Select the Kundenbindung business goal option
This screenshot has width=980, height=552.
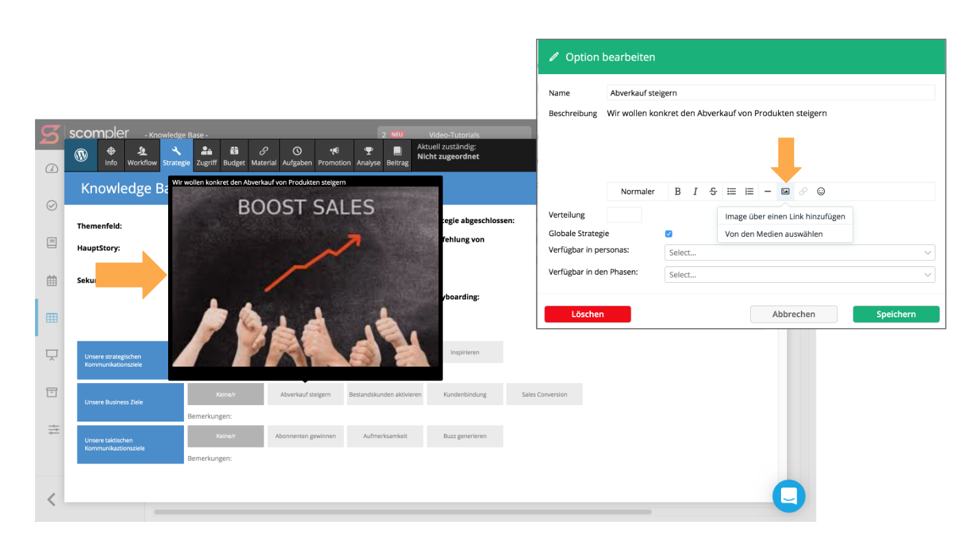[x=465, y=395]
